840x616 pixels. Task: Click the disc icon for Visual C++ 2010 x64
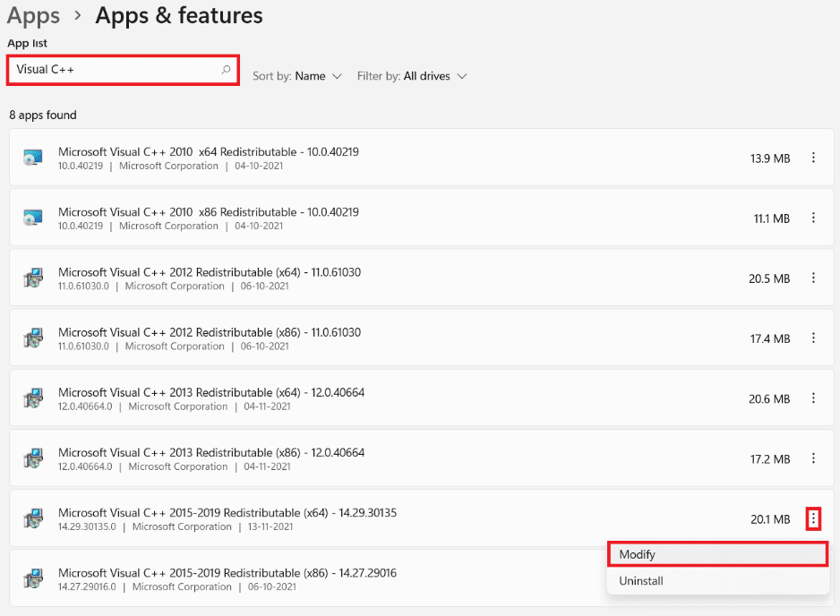click(x=33, y=158)
